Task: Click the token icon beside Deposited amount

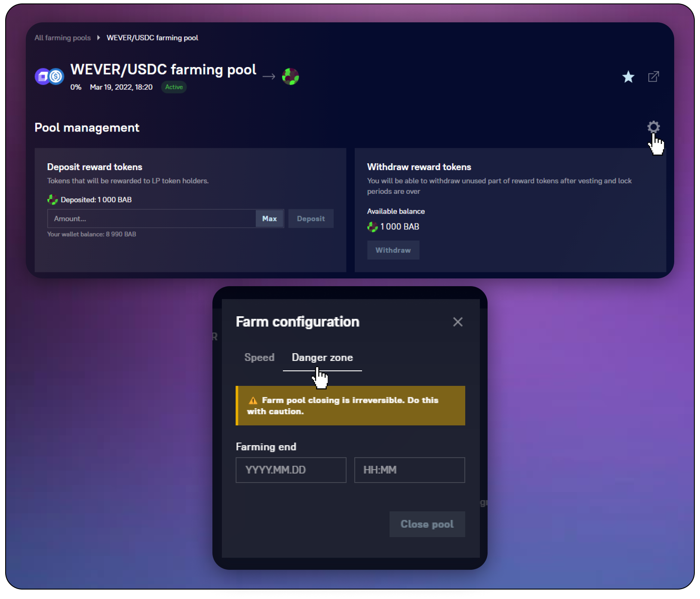Action: (52, 200)
